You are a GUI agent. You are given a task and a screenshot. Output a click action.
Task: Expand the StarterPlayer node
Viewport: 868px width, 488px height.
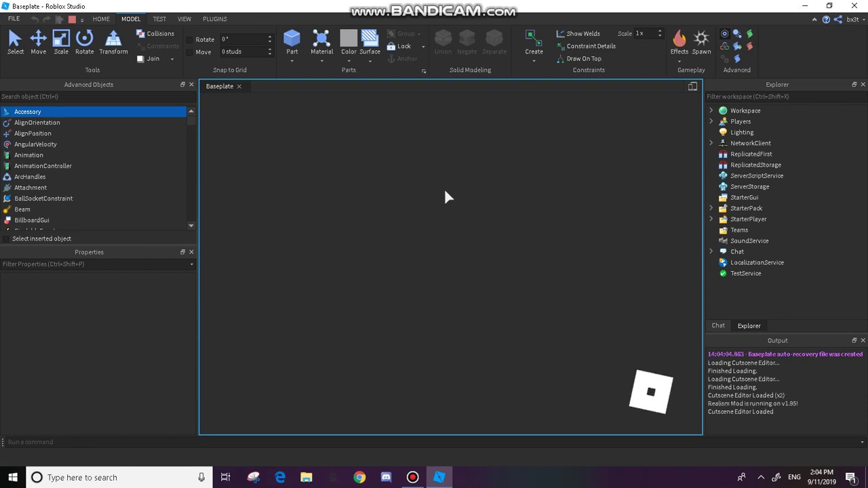tap(711, 219)
